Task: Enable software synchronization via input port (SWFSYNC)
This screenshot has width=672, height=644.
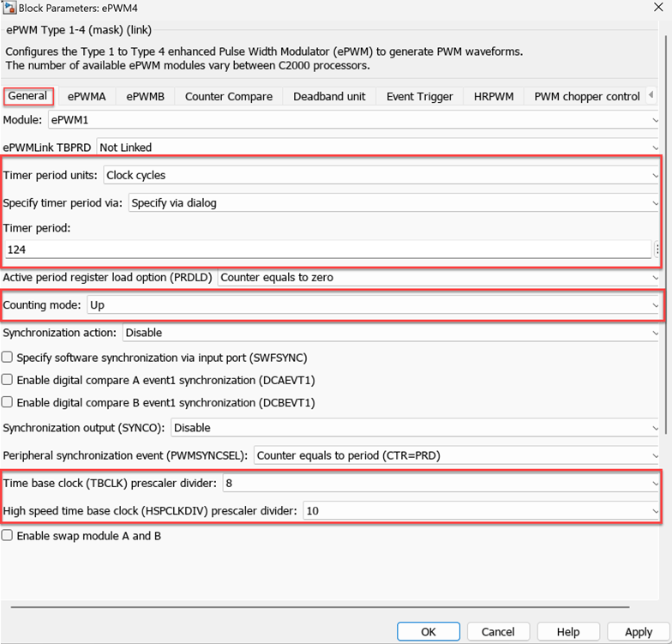Action: click(8, 358)
